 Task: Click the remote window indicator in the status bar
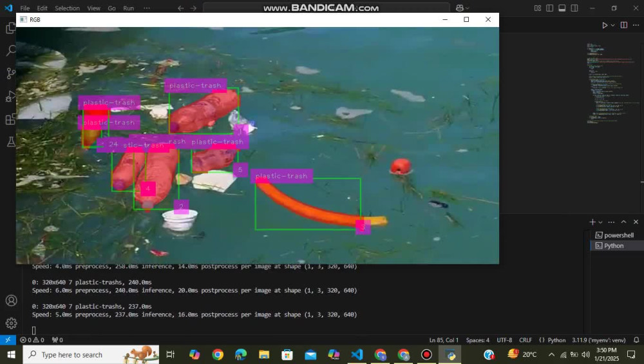(x=8, y=340)
